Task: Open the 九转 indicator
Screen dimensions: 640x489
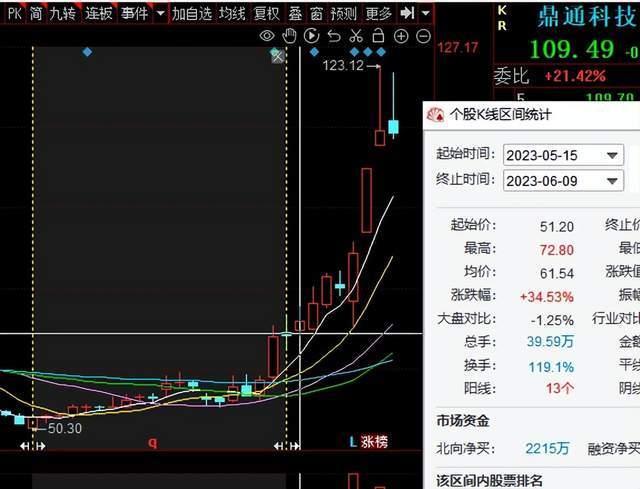Action: click(x=62, y=13)
